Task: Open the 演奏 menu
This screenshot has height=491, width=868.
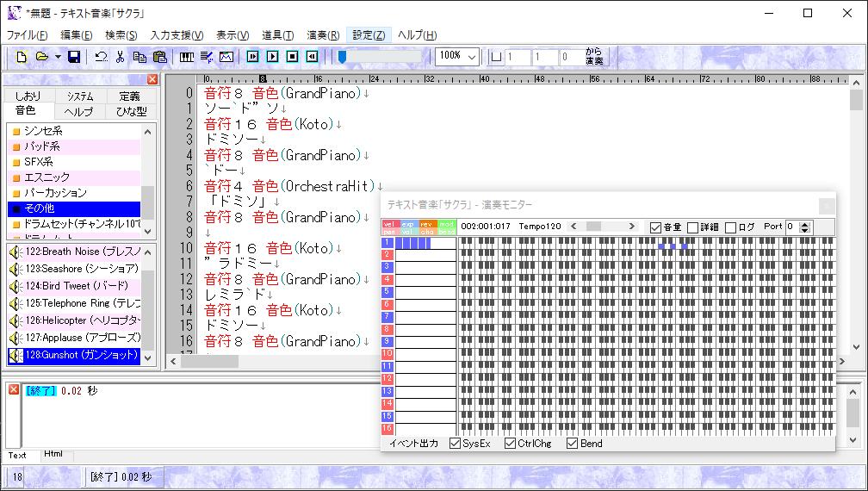Action: coord(323,34)
